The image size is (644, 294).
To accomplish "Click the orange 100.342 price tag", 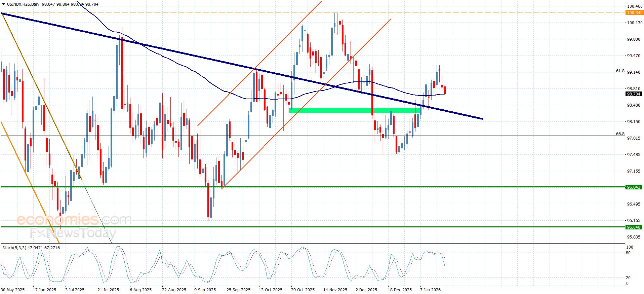I will tap(634, 13).
